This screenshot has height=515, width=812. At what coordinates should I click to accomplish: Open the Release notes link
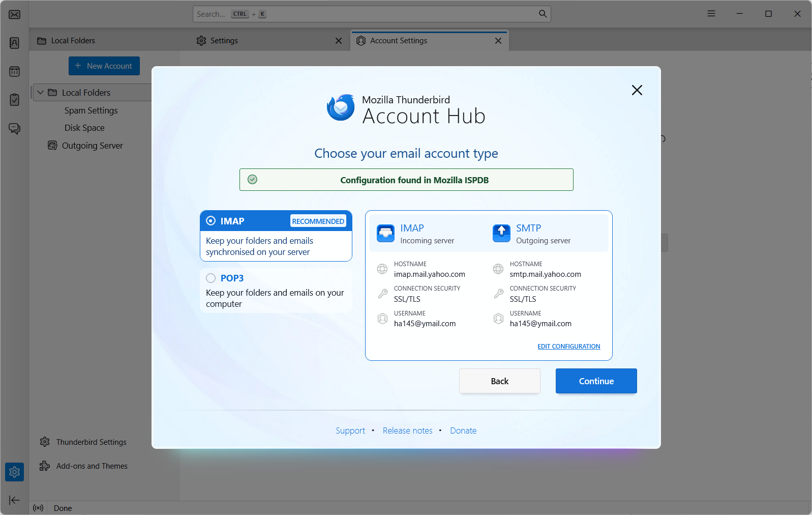408,431
